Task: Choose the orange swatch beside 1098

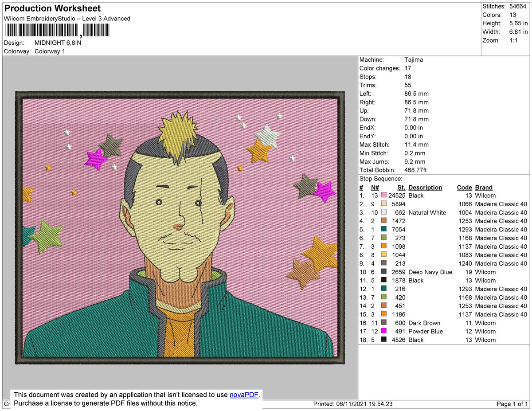Action: [383, 247]
